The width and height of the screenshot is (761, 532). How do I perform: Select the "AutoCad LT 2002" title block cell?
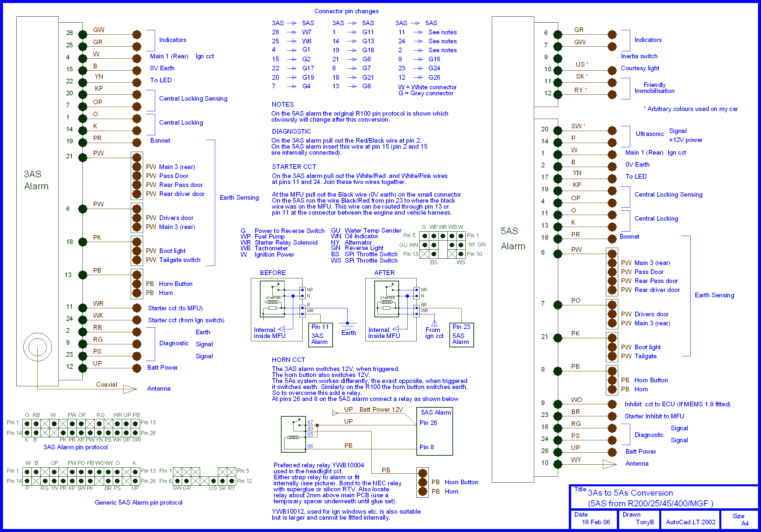point(691,522)
